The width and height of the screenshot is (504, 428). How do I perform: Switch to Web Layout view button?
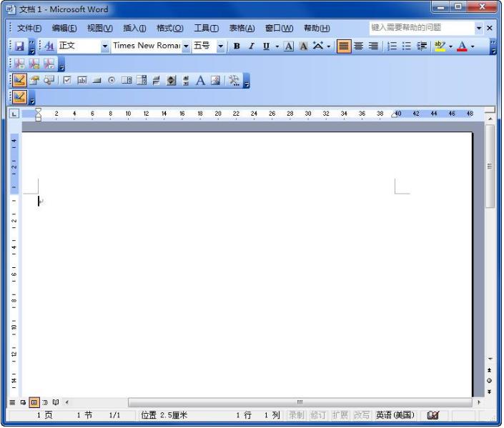[x=23, y=402]
